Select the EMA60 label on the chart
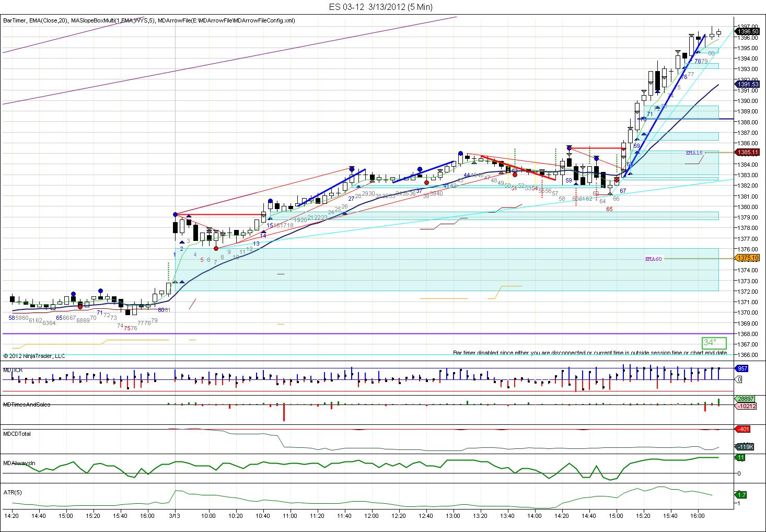 click(x=653, y=259)
